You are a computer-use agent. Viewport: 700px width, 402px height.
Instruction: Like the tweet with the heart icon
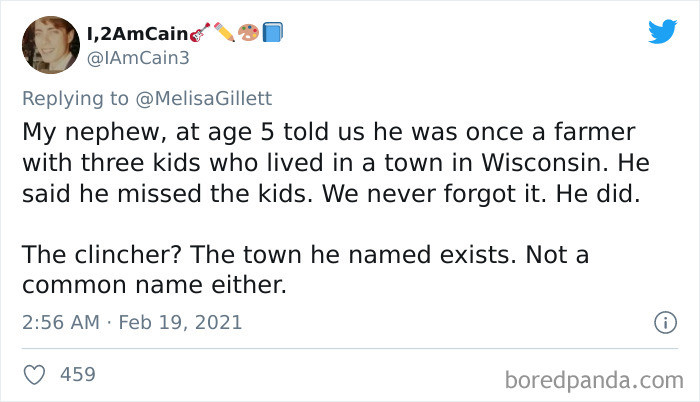pos(35,374)
